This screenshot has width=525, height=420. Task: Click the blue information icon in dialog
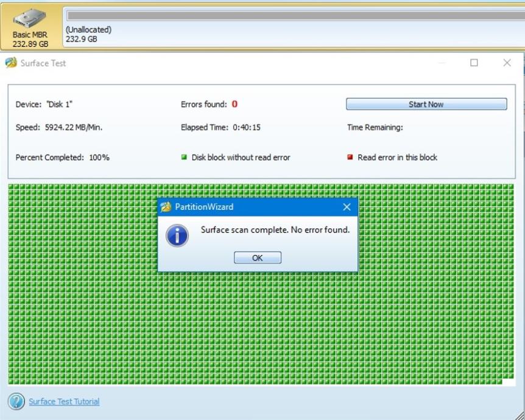point(177,236)
